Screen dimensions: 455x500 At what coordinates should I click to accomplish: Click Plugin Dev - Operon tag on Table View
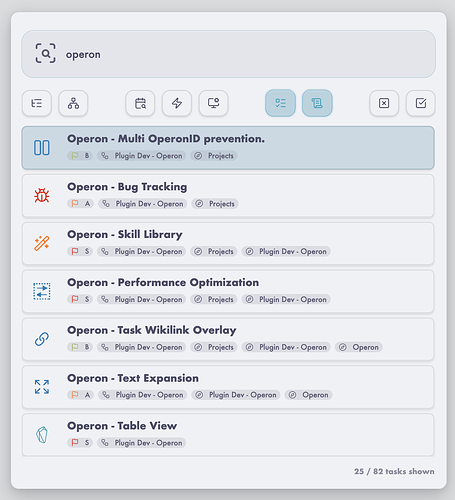pyautogui.click(x=142, y=443)
